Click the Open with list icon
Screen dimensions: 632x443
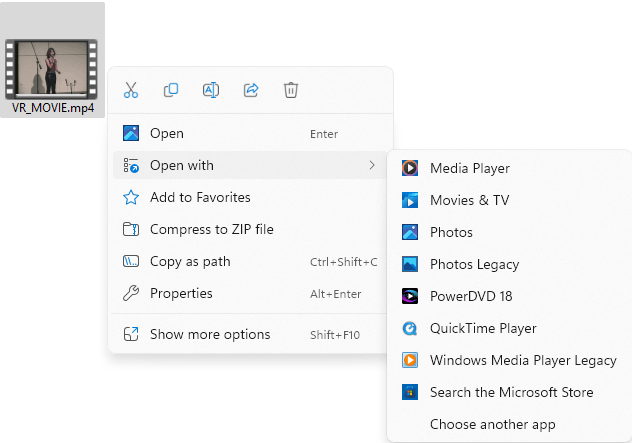(x=131, y=165)
